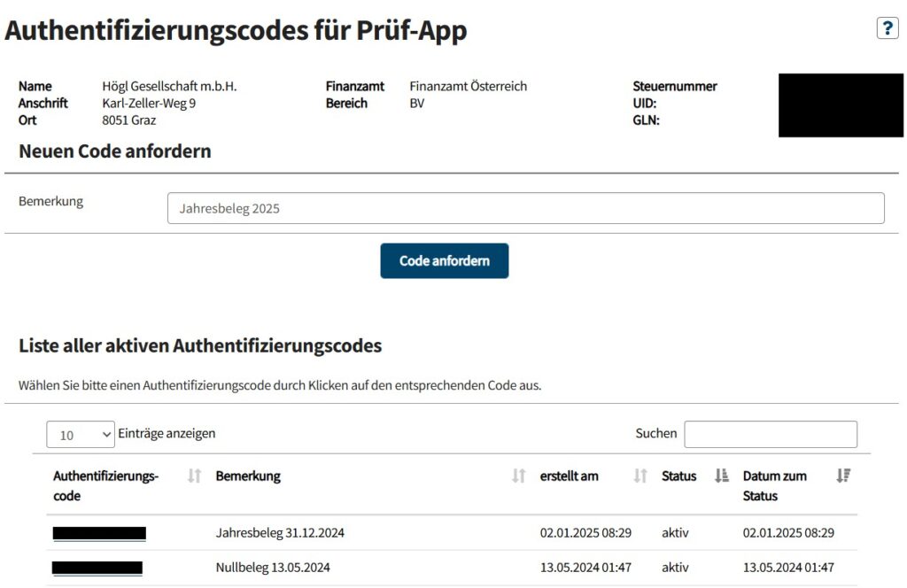Image resolution: width=907 pixels, height=588 pixels.
Task: Click the Bemerkung column header label
Action: coord(248,476)
